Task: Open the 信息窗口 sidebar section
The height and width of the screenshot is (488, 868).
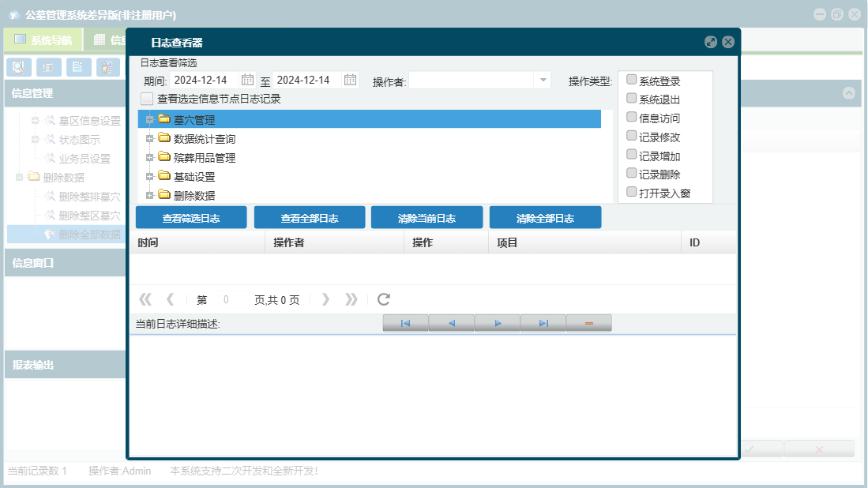Action: pos(66,263)
